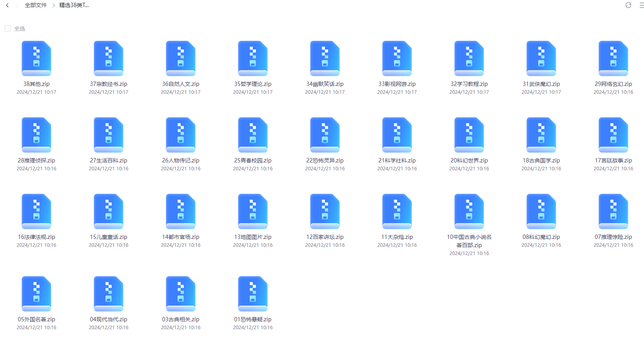Click the 34幽默笑话.zip archive icon
Screen dimensions: 644x348
click(x=325, y=58)
